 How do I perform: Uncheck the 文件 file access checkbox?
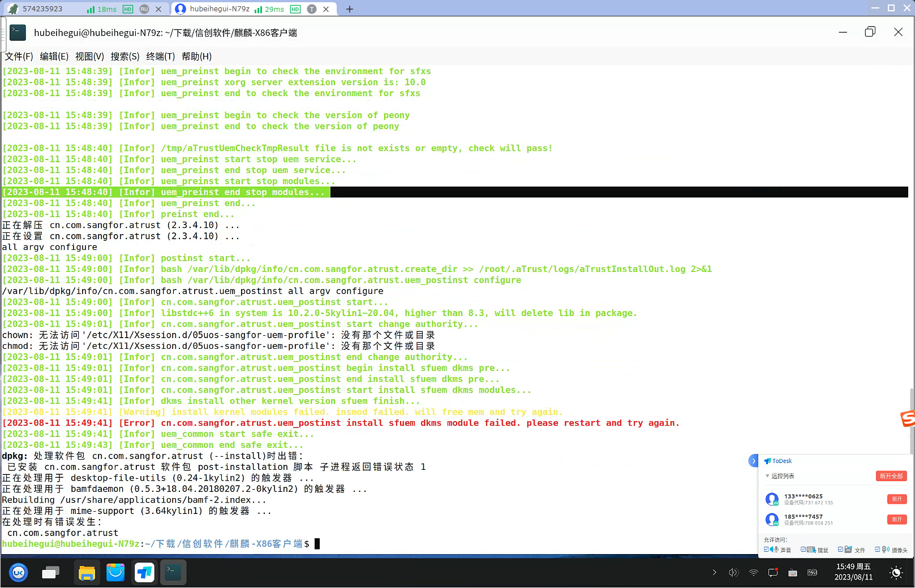point(841,550)
